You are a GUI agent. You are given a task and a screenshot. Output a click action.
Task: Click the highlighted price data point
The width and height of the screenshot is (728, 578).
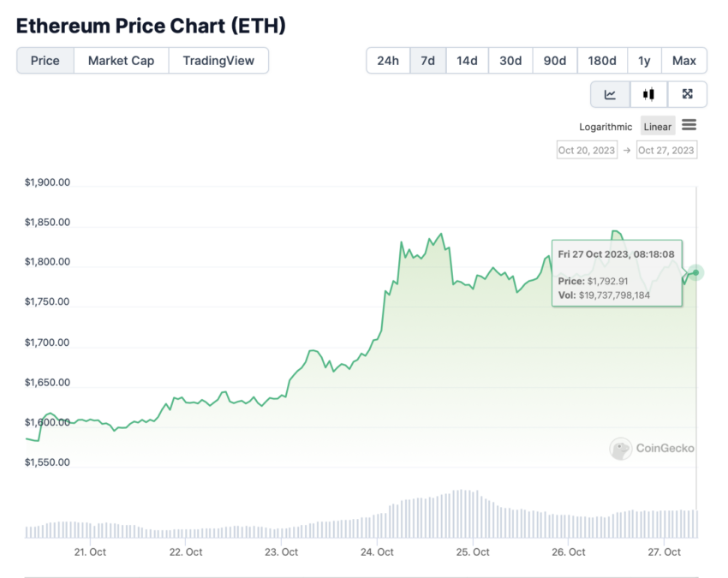click(695, 272)
